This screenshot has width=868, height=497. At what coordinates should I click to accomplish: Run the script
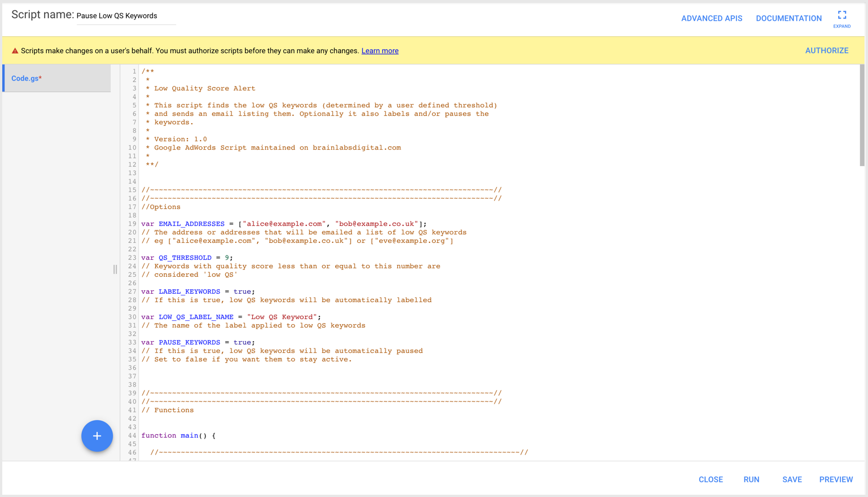tap(751, 479)
